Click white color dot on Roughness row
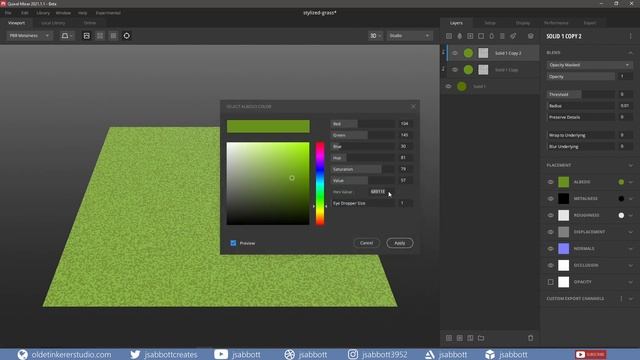640x360 pixels. pos(621,216)
